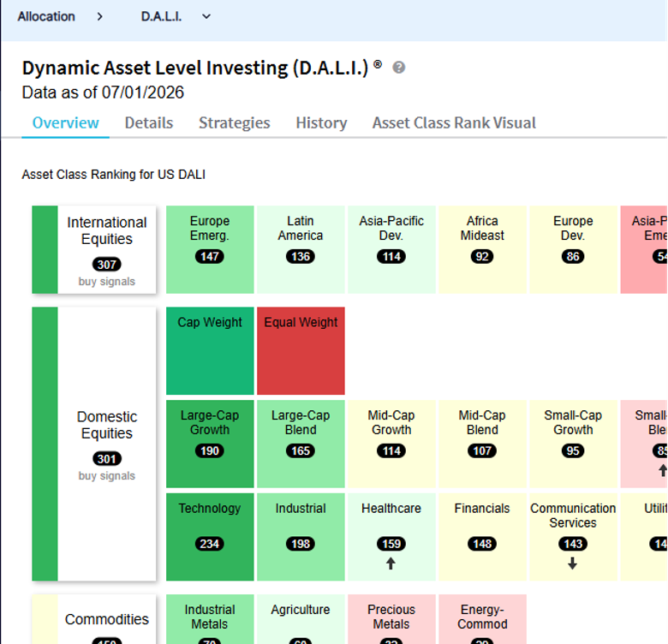Select the International Equities asset class card
Viewport: 668px width, 644px height.
94,249
